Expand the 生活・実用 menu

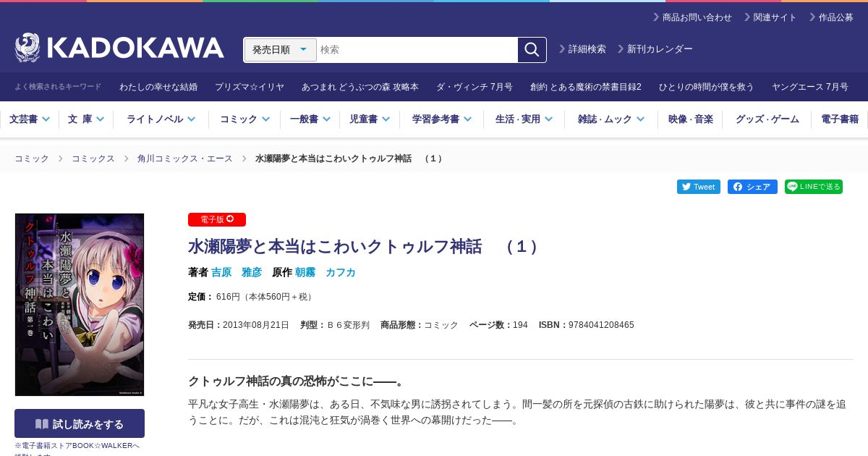(524, 119)
